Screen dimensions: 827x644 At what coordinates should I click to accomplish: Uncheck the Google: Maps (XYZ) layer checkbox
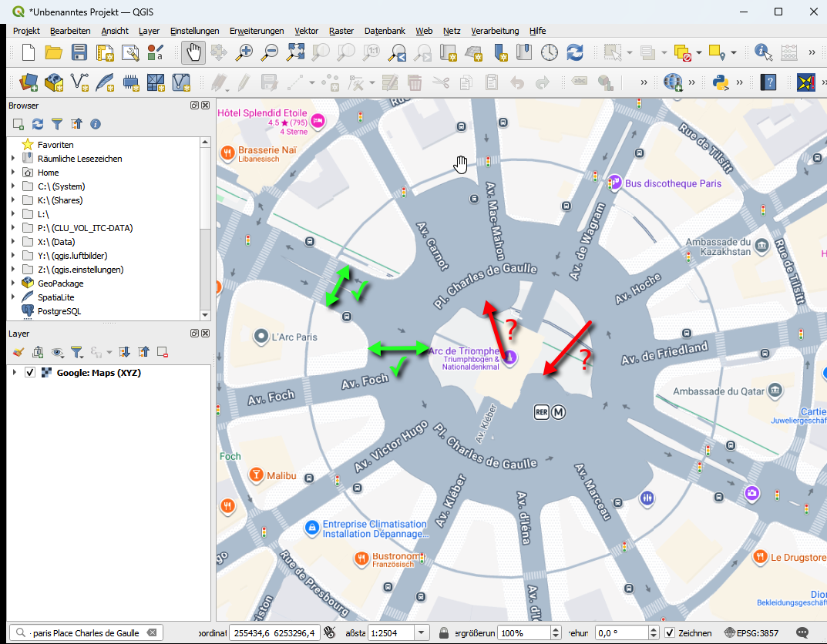pyautogui.click(x=30, y=373)
